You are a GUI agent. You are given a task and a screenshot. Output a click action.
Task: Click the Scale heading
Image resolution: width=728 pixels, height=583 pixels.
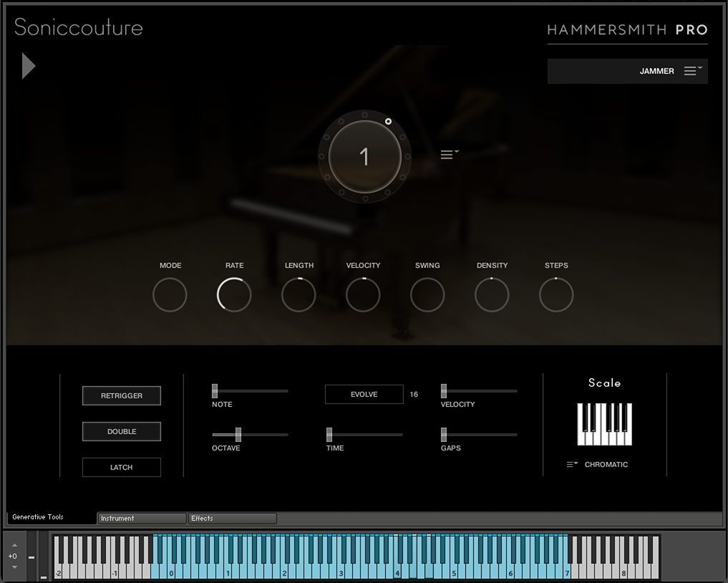pos(604,382)
